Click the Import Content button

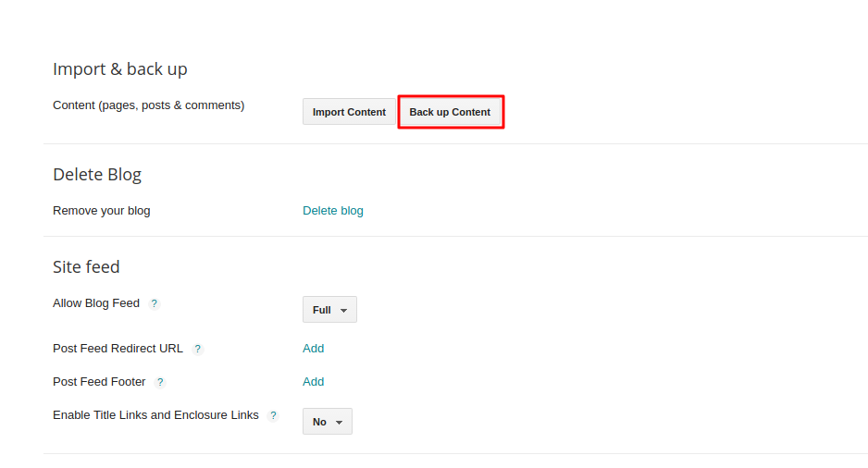(349, 112)
